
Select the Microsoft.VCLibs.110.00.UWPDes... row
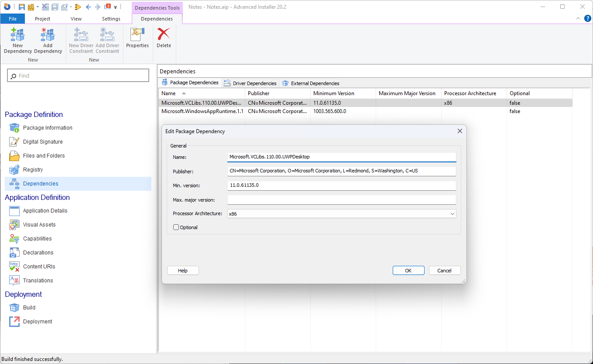[x=366, y=103]
